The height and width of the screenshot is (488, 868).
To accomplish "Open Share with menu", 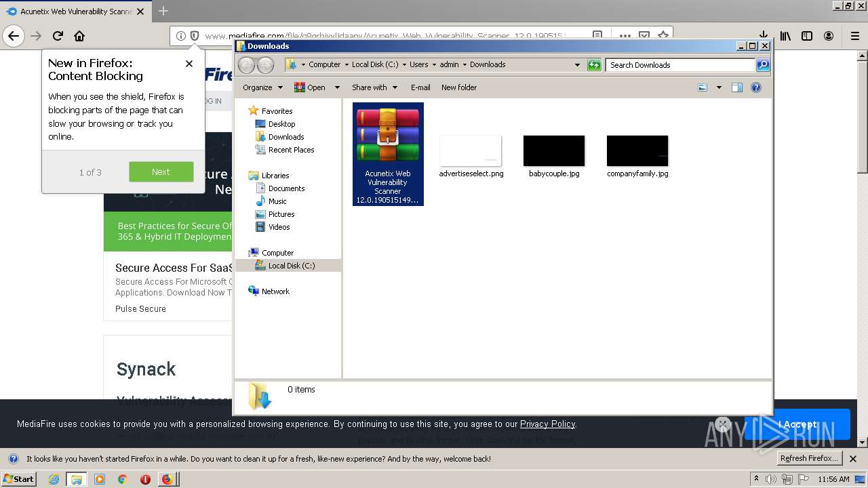I will pos(374,87).
